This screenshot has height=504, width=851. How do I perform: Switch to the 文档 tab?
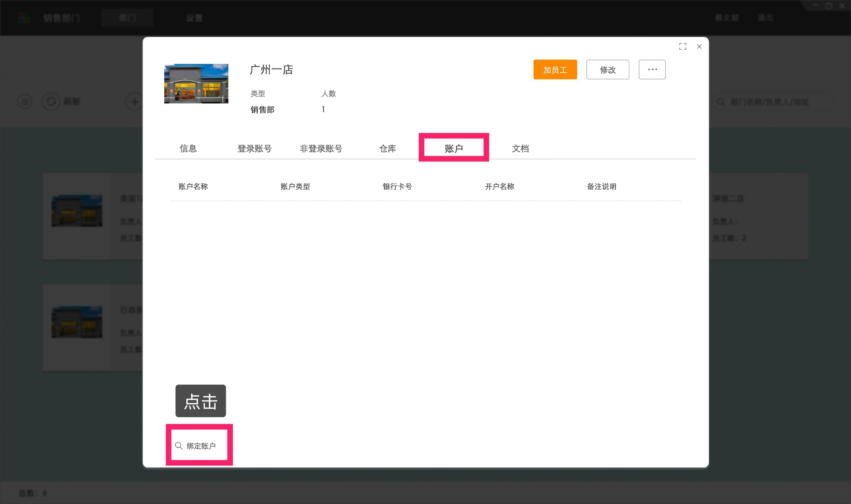coord(520,148)
